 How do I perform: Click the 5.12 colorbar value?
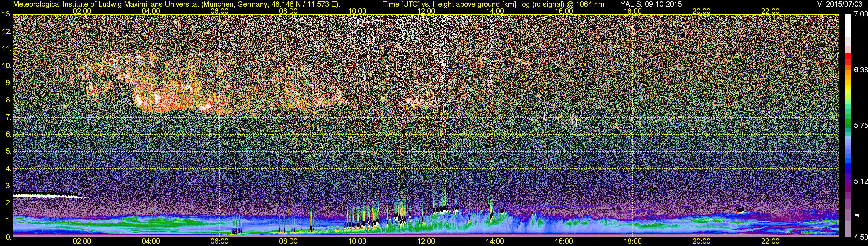click(x=860, y=181)
